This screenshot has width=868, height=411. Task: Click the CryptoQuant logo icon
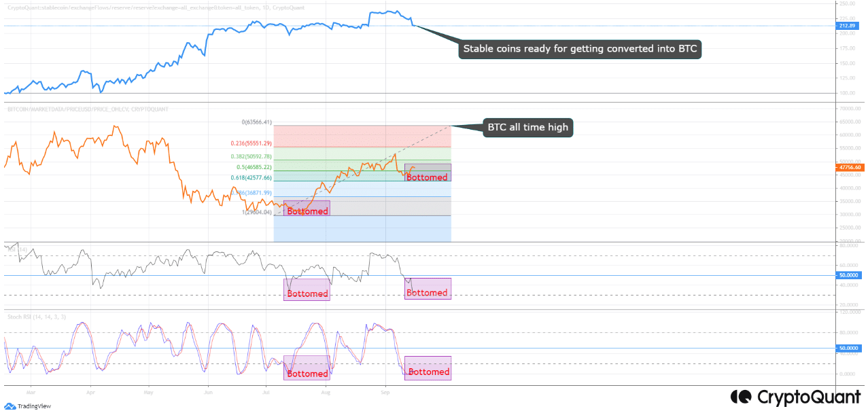[740, 397]
